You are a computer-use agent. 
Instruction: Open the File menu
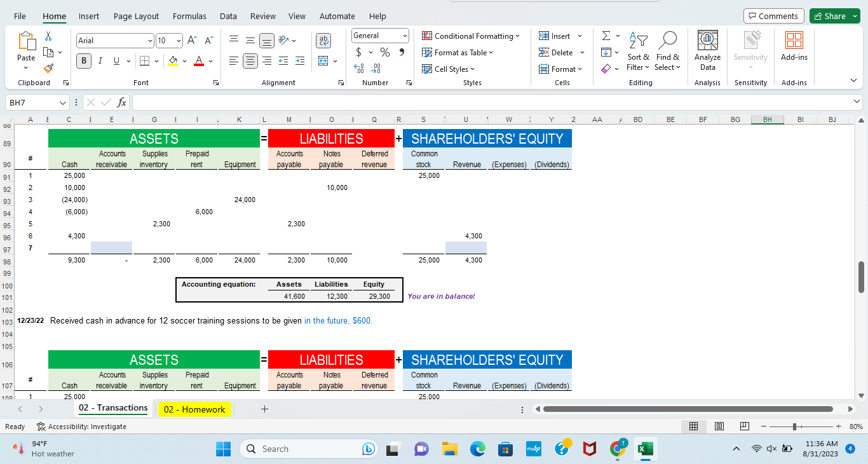(x=21, y=16)
